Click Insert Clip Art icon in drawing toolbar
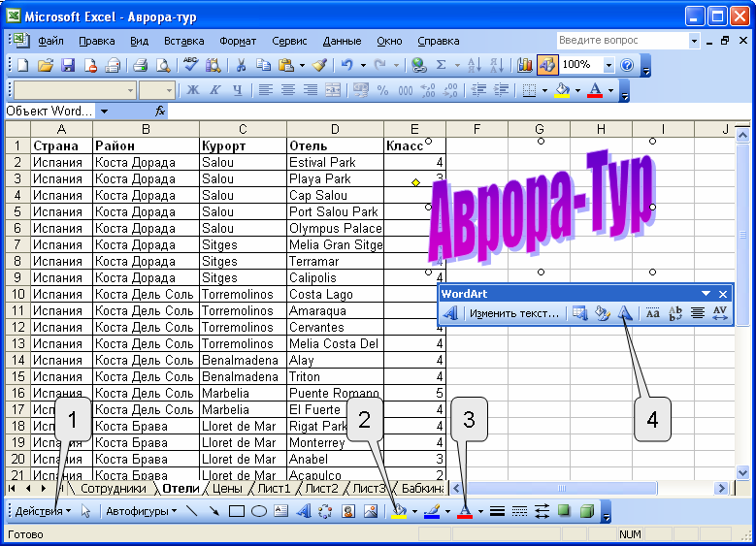The width and height of the screenshot is (756, 546). coord(348,511)
